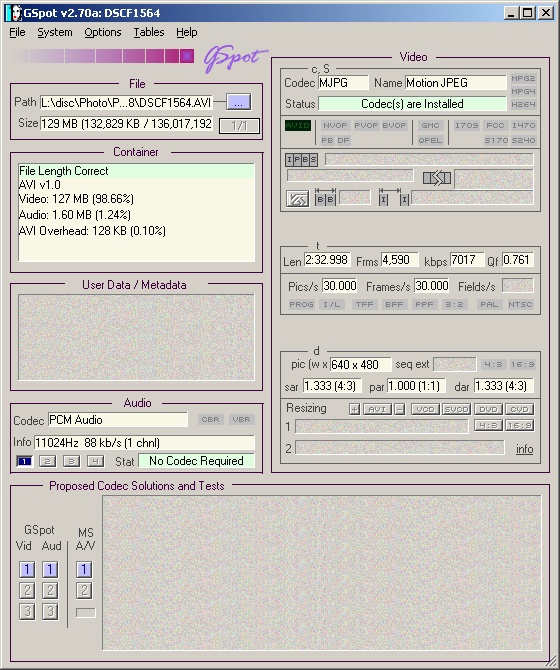This screenshot has height=670, width=560.
Task: Click the file Path field
Action: coord(126,103)
